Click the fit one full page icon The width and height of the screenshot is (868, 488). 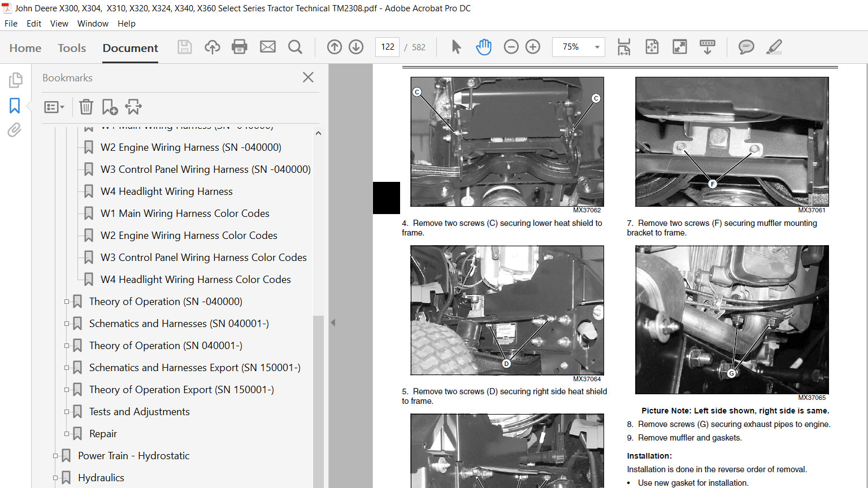coord(652,47)
